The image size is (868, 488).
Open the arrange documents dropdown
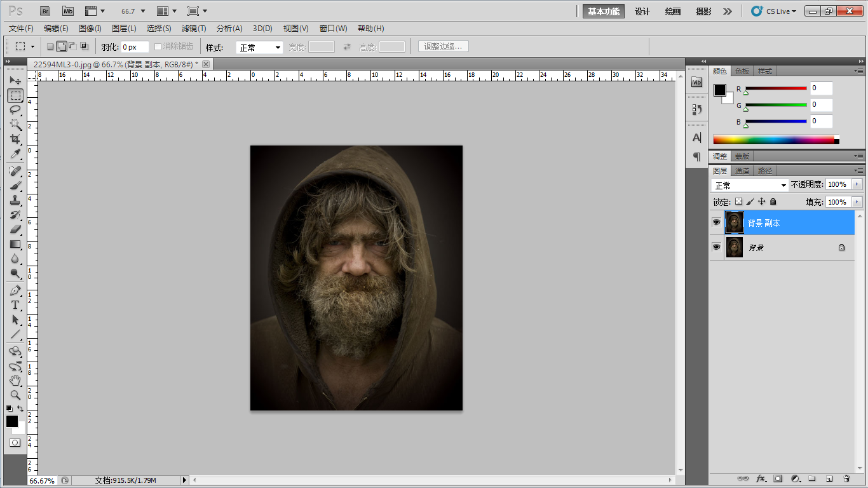pos(167,11)
